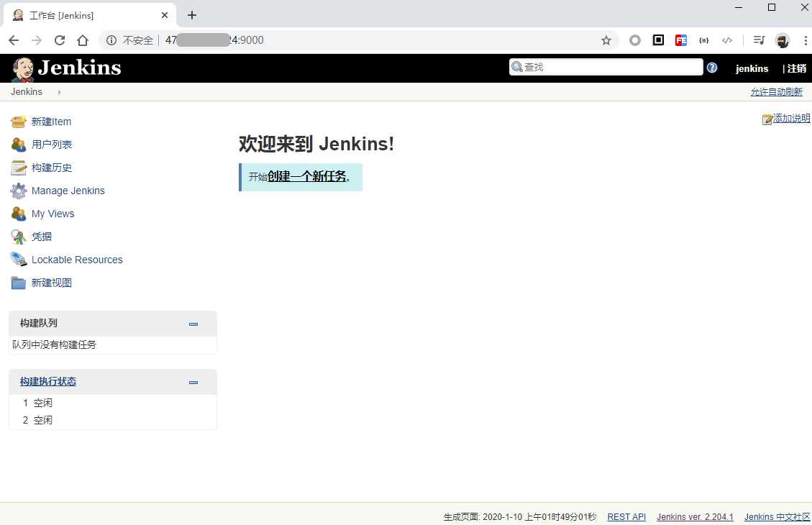Click the 注销 logout link
The width and height of the screenshot is (812, 525).
[796, 68]
